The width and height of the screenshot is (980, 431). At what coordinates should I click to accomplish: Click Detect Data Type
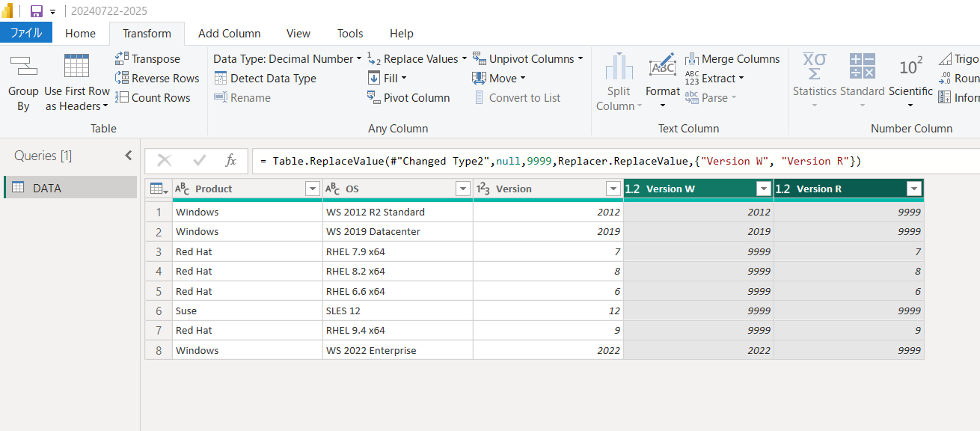pyautogui.click(x=265, y=78)
